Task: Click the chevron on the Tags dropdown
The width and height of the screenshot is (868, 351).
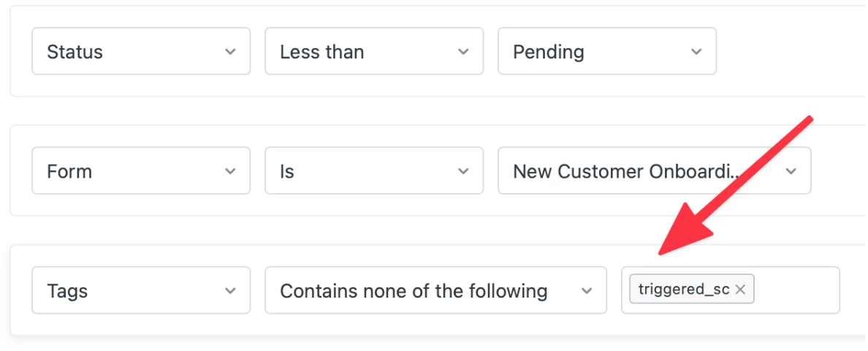Action: point(230,291)
